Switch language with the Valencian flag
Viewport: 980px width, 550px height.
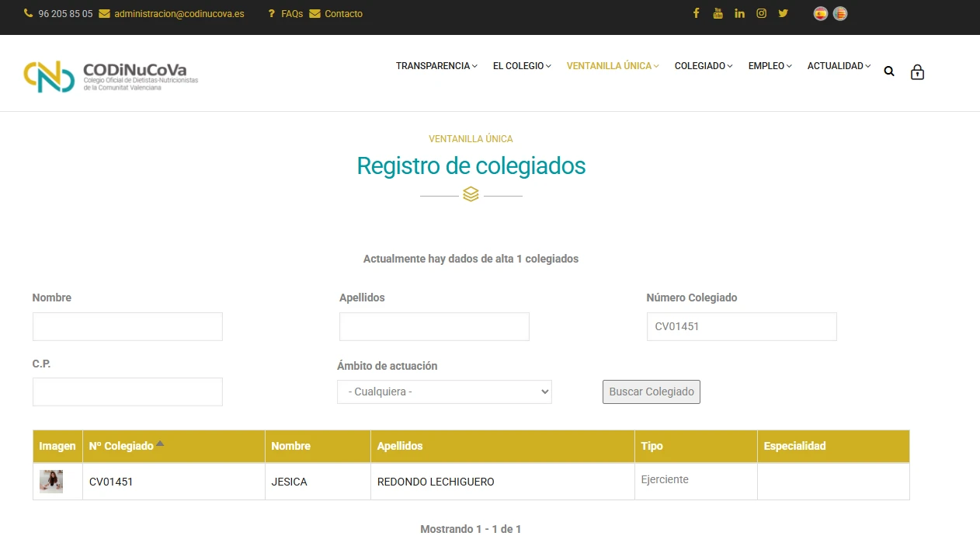click(x=840, y=13)
